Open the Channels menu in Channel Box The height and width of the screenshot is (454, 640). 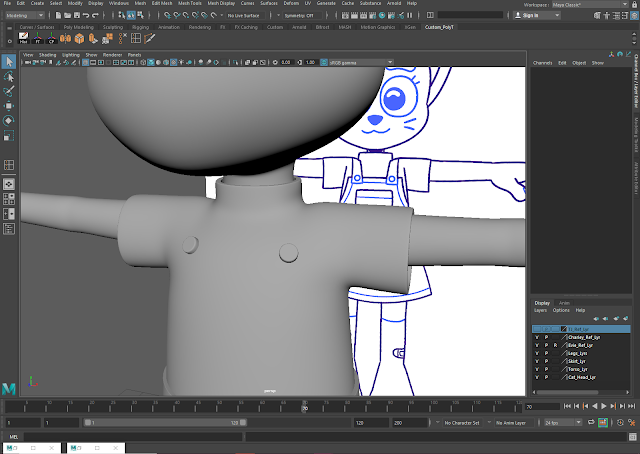tap(542, 63)
